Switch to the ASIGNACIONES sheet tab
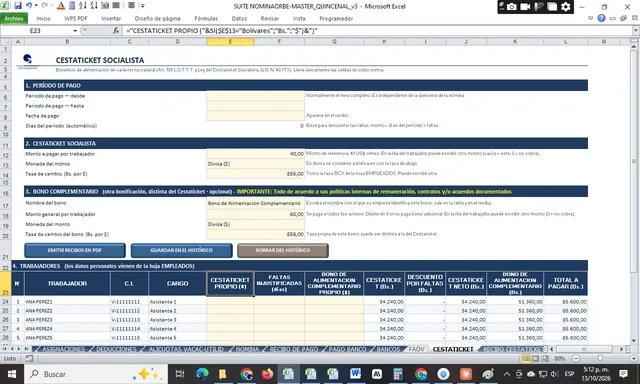This screenshot has height=384, width=640. [64, 349]
